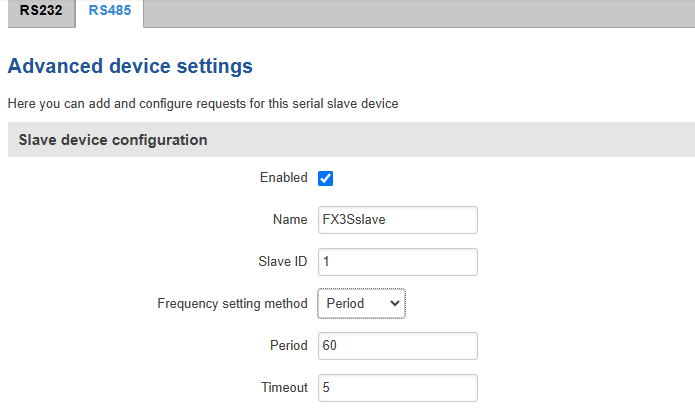
Task: Click the Name label
Action: [x=290, y=219]
